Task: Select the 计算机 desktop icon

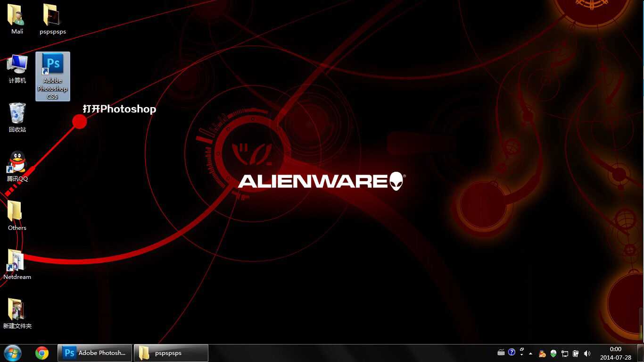Action: pyautogui.click(x=17, y=68)
